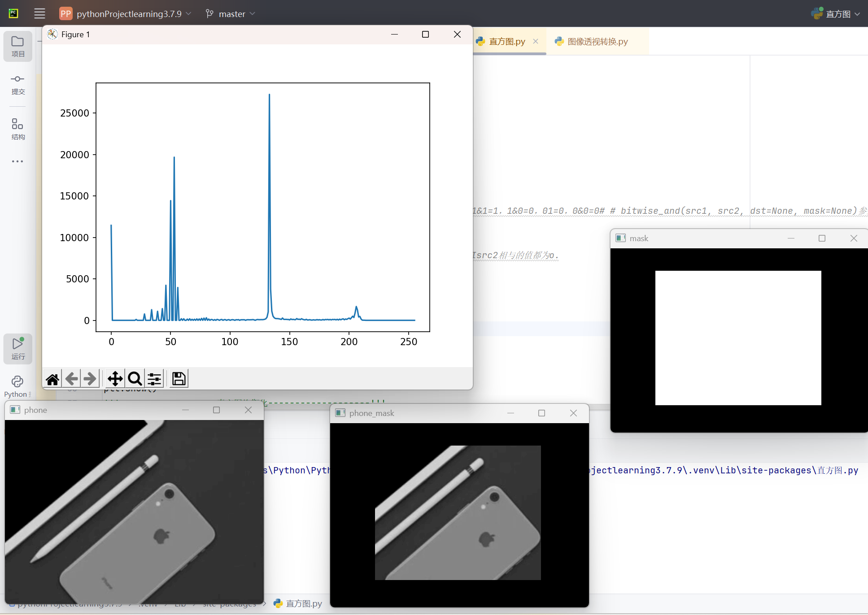Toggle the matplotlib Zoom-to-rectangle tool

point(135,379)
